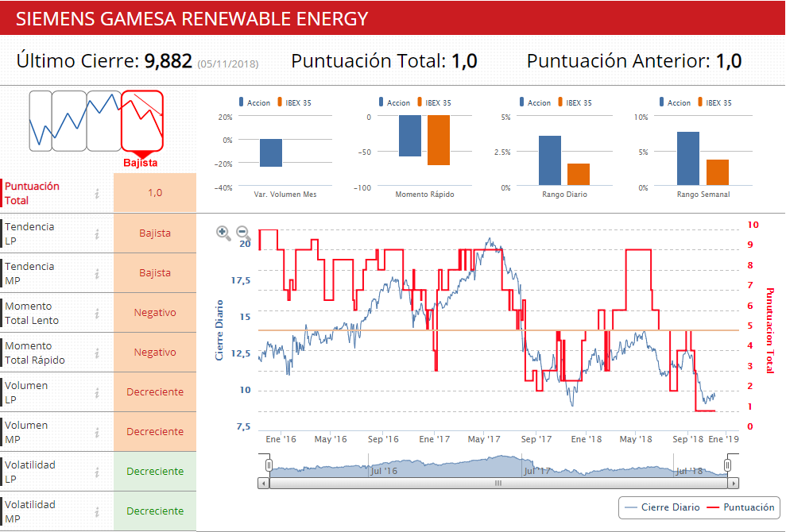Open info icon for Volatilidad MP
Image resolution: width=786 pixels, height=532 pixels.
point(97,511)
